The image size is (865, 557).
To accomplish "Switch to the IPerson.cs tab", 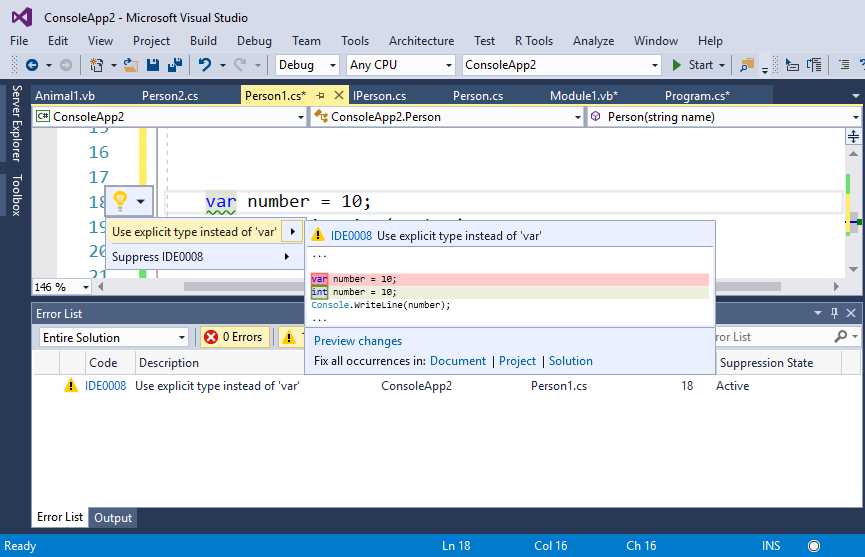I will click(x=380, y=96).
